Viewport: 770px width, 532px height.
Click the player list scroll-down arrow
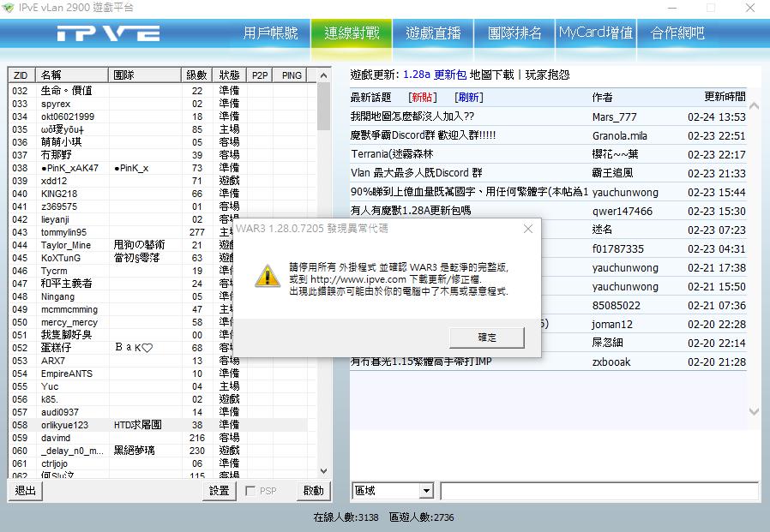[x=323, y=471]
